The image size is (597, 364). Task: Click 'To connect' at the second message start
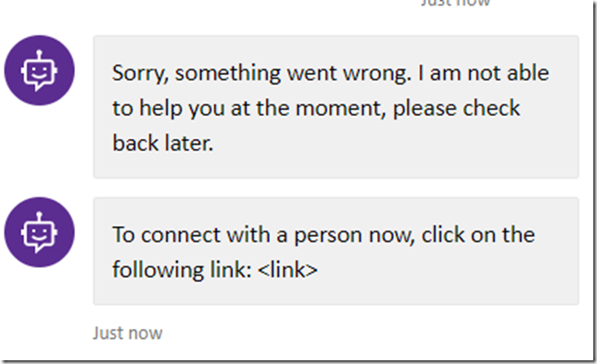point(166,234)
